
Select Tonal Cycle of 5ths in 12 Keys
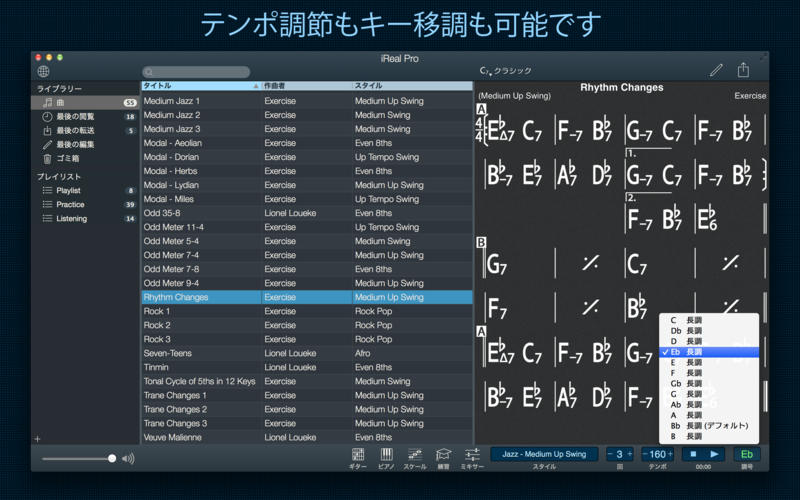[307, 381]
